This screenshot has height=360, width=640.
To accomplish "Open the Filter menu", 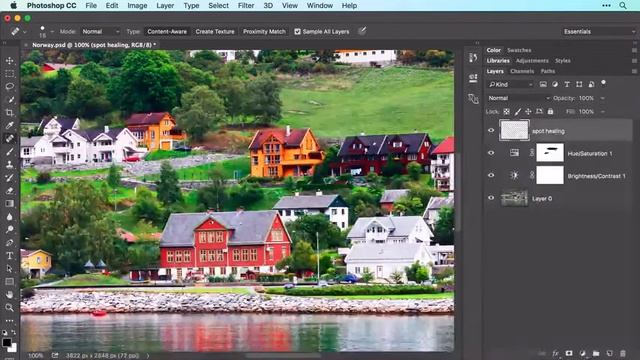I will pyautogui.click(x=246, y=6).
